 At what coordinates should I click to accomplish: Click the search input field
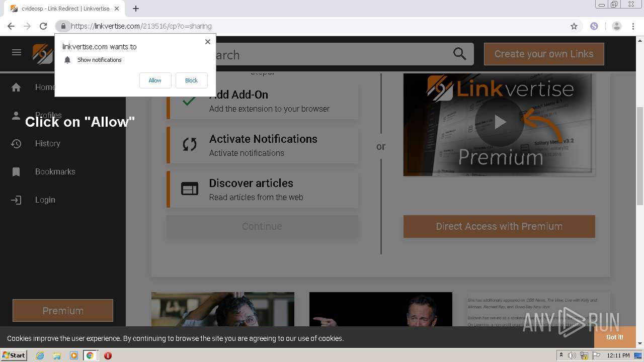[x=332, y=54]
